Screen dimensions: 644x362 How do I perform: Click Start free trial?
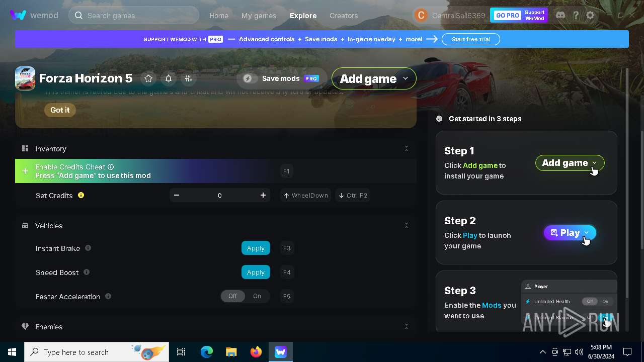click(x=470, y=39)
